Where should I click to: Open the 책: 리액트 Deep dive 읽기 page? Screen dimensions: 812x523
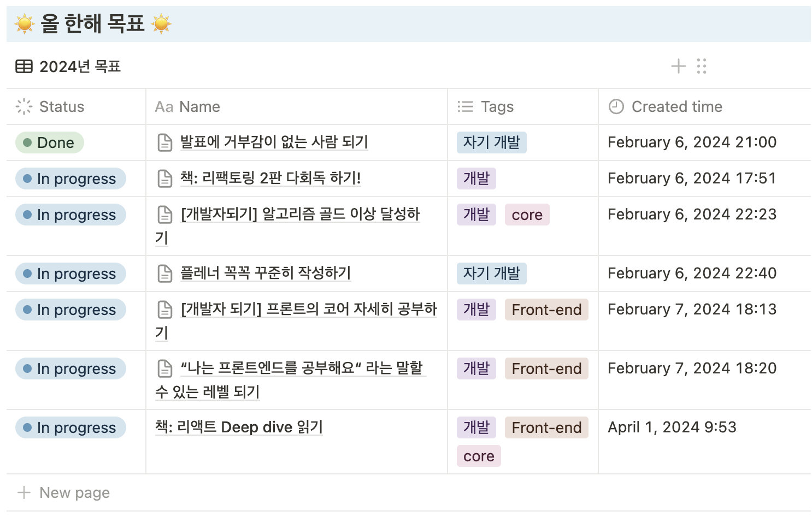coord(239,427)
